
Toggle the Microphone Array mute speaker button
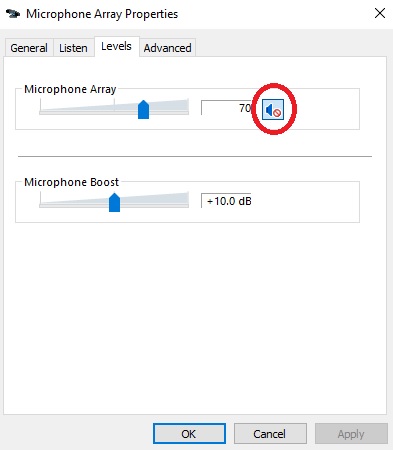[273, 109]
